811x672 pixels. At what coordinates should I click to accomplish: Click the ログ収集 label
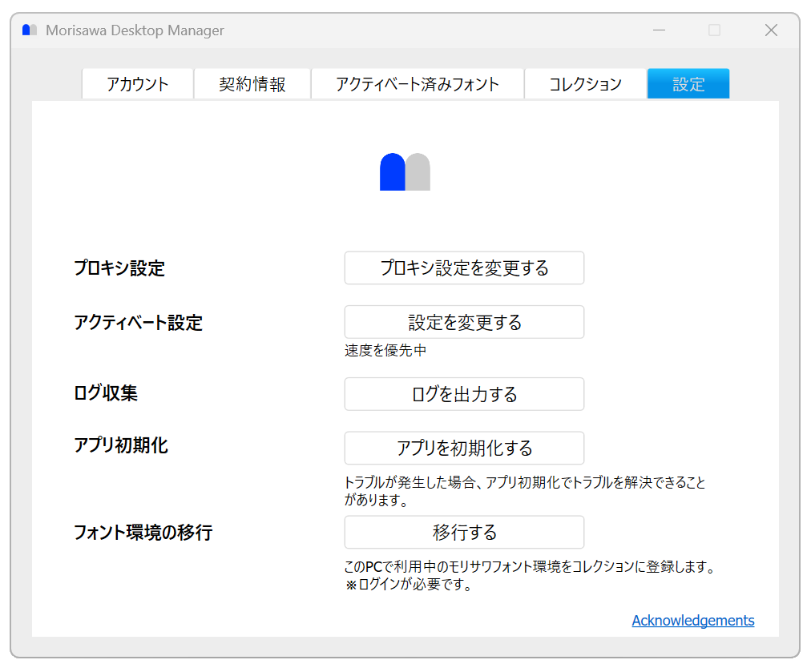coord(106,392)
